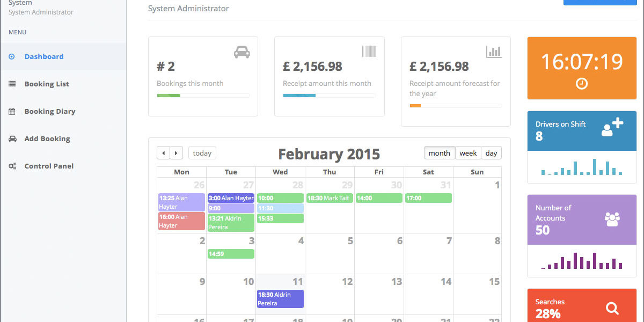Viewport: 644px width, 322px height.
Task: Select Add Booking in sidebar menu
Action: (x=47, y=139)
